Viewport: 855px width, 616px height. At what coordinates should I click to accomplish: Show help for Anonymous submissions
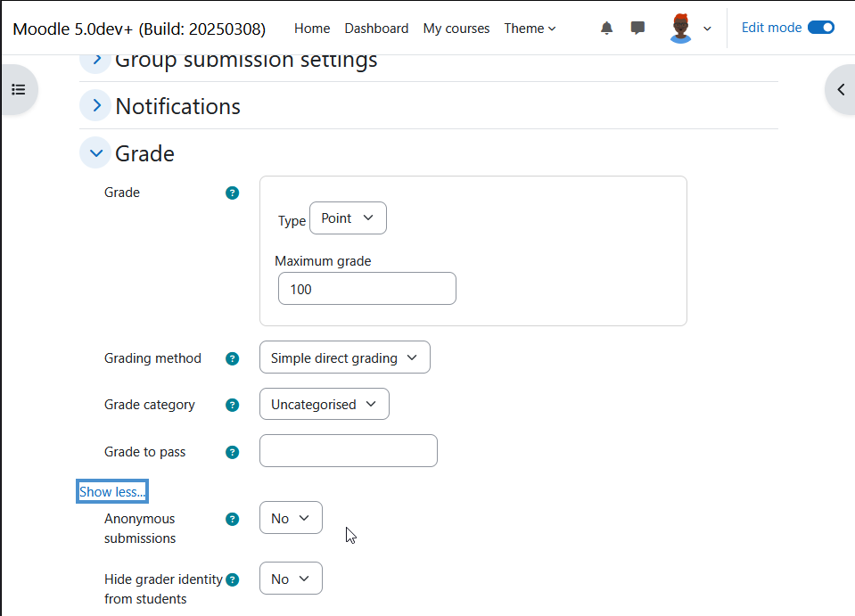233,519
